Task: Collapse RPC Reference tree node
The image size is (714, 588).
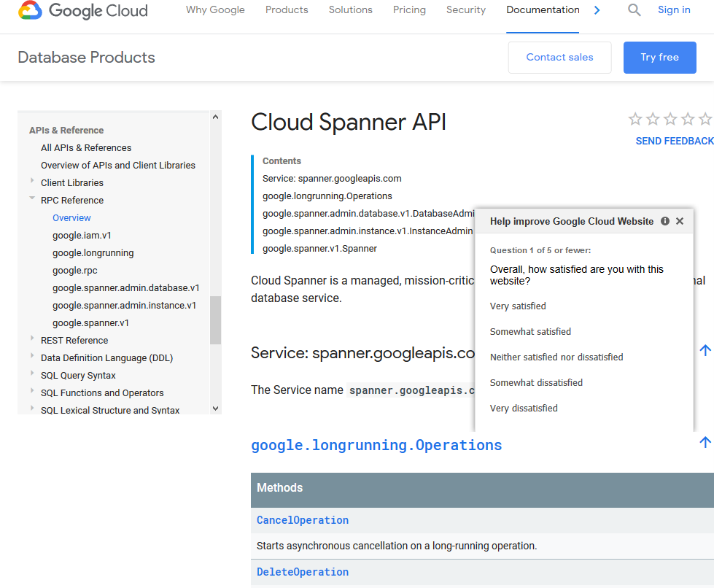Action: pos(32,198)
